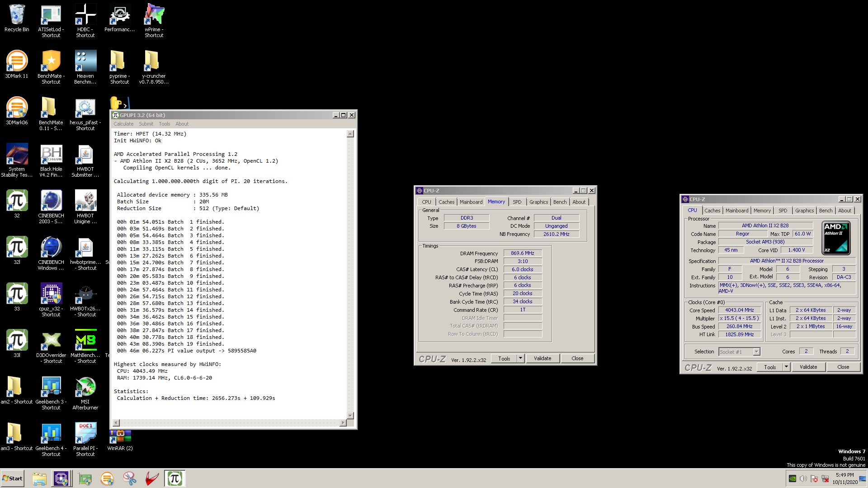Switch to Bench tab in right CPU-Z window
The image size is (868, 488).
[826, 211]
